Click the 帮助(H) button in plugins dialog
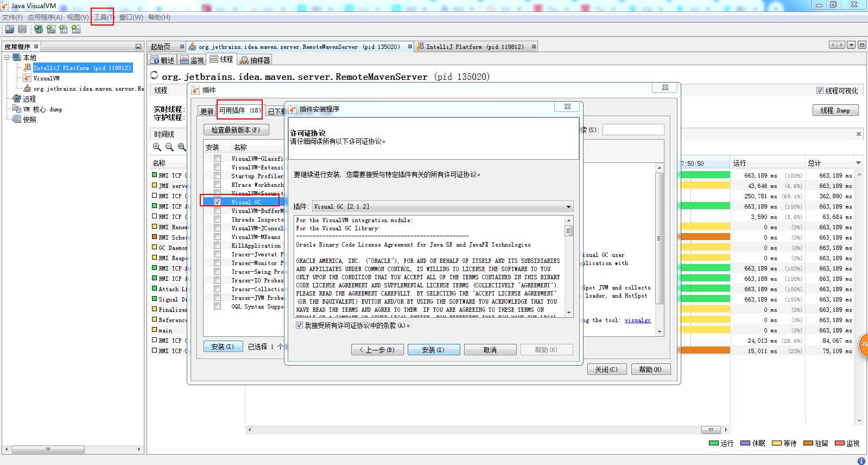Screen dimensions: 868x465 tap(650, 369)
